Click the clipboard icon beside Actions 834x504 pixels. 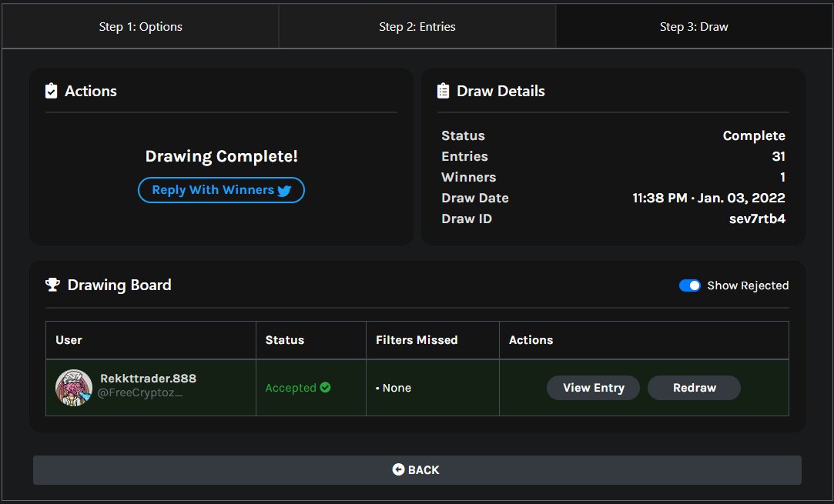point(50,90)
